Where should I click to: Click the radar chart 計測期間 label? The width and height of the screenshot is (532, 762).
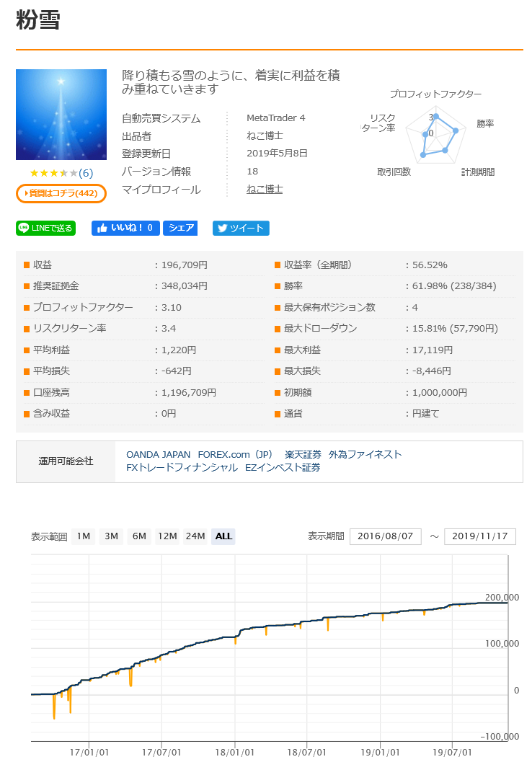point(478,172)
